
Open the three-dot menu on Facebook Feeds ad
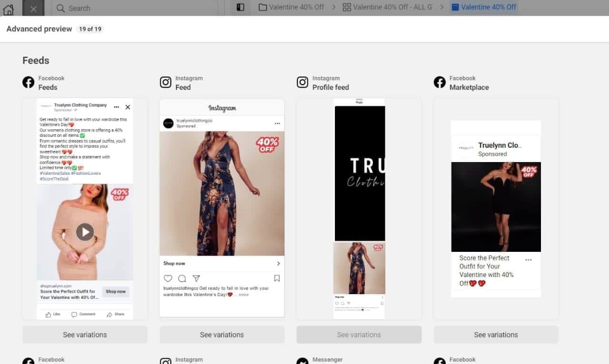[x=117, y=107]
